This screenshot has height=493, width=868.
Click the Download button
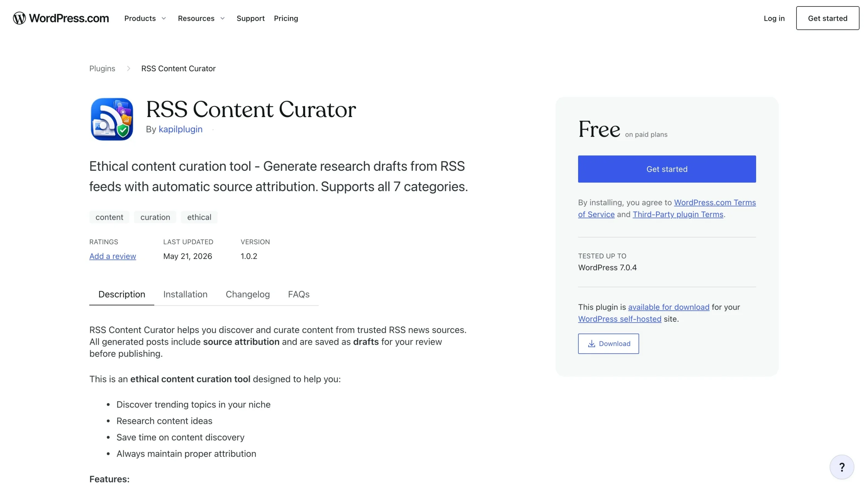tap(608, 344)
